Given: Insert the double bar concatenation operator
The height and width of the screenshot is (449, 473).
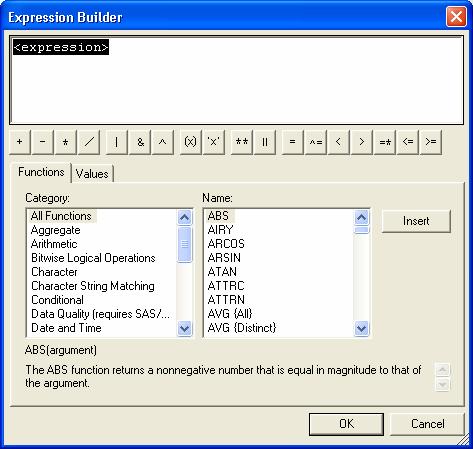Looking at the screenshot, I should pos(265,142).
